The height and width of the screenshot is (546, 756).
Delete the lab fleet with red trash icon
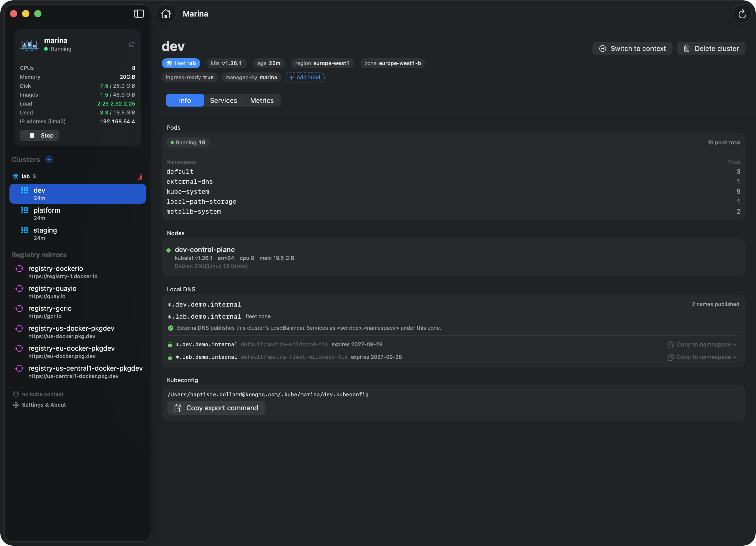(140, 176)
